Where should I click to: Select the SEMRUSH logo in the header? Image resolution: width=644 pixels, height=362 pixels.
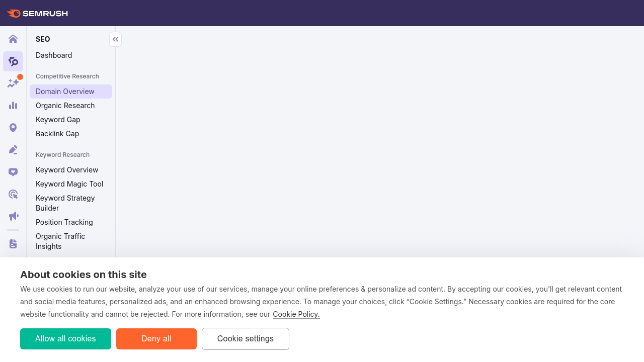coord(37,13)
